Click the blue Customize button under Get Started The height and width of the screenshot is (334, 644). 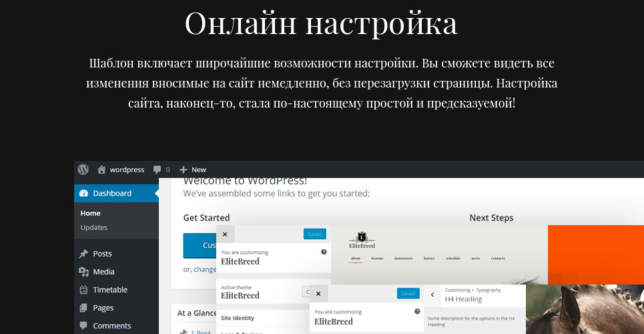[200, 246]
